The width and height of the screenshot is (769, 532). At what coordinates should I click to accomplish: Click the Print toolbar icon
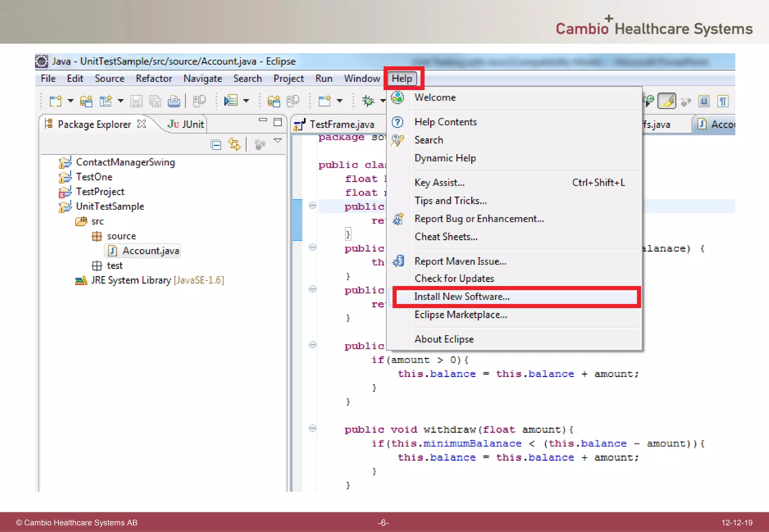point(173,101)
